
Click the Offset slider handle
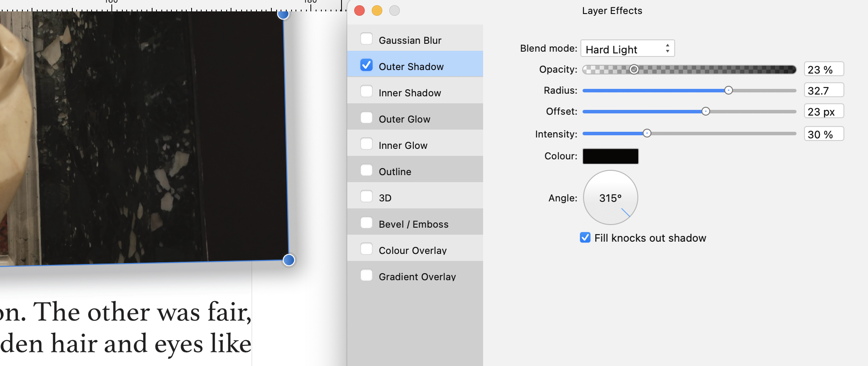[x=705, y=111]
